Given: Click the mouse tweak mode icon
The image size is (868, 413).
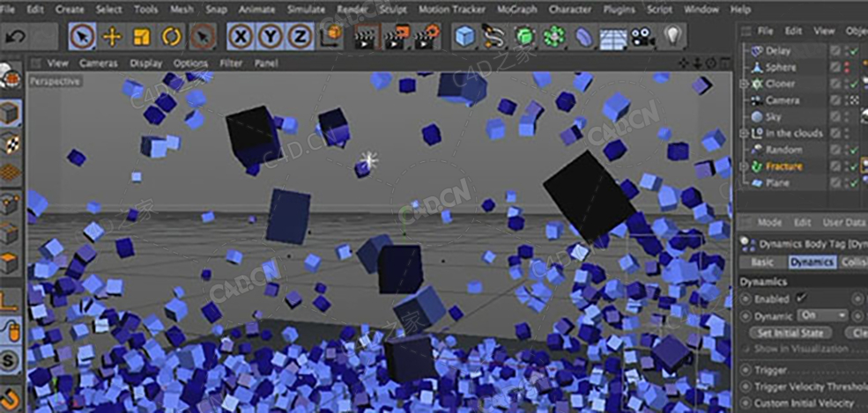Looking at the screenshot, I should [x=11, y=331].
